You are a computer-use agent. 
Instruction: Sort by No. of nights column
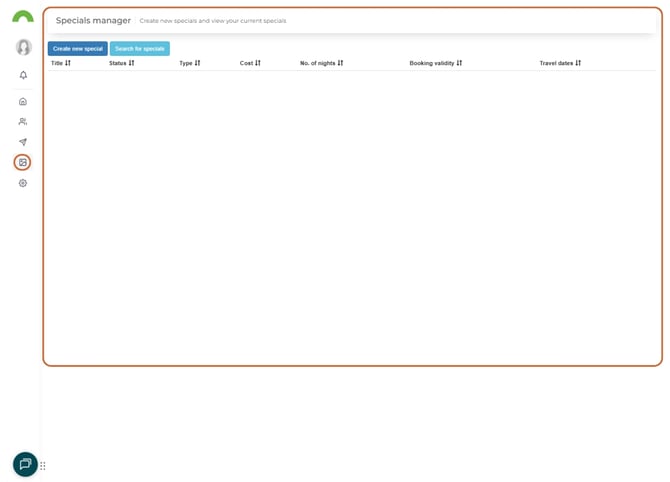(321, 63)
